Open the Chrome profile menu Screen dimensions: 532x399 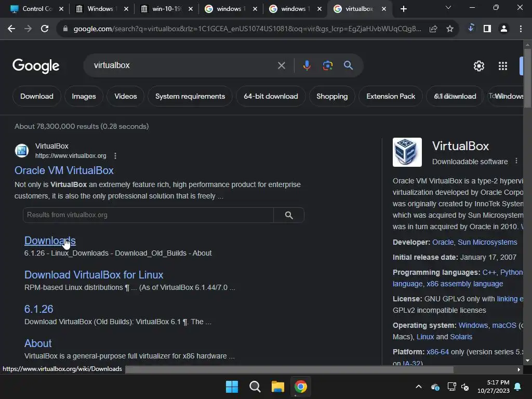(x=504, y=29)
